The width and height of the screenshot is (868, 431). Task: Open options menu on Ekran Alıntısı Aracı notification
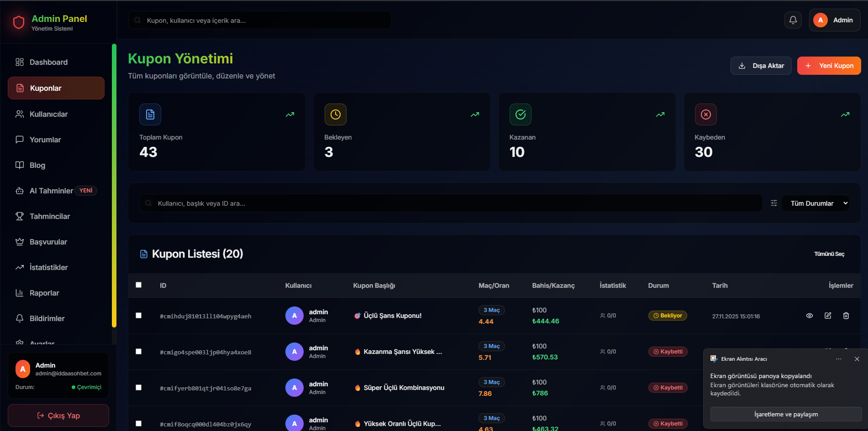[839, 359]
